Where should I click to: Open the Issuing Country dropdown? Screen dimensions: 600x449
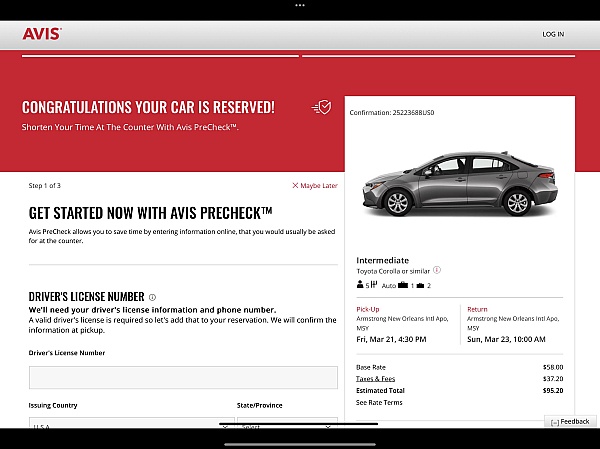132,423
